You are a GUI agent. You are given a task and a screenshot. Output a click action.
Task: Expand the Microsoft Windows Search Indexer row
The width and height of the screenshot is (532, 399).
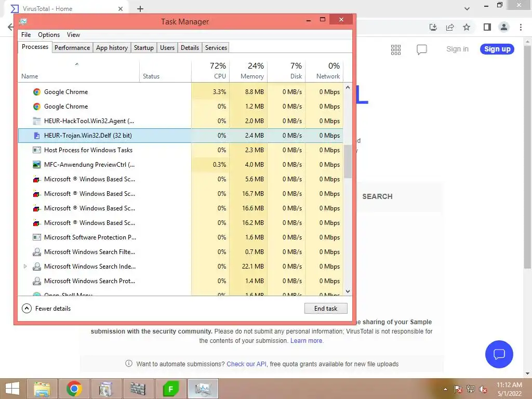click(25, 267)
